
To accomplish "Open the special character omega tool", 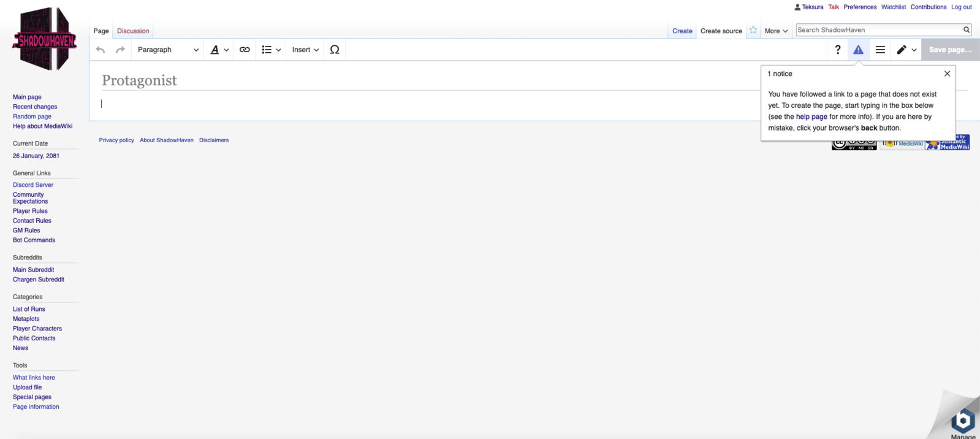I will [x=335, y=50].
